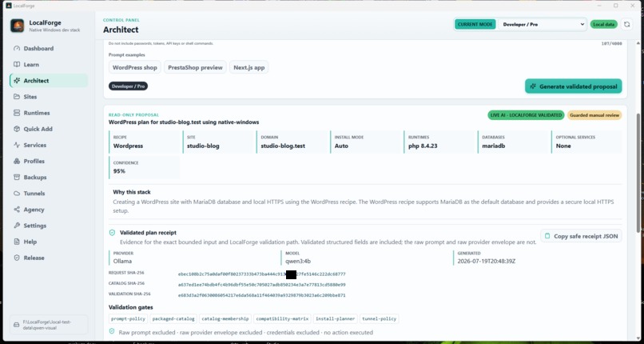Image resolution: width=644 pixels, height=344 pixels.
Task: Click the compatibility-matrix gate chip
Action: (x=282, y=318)
